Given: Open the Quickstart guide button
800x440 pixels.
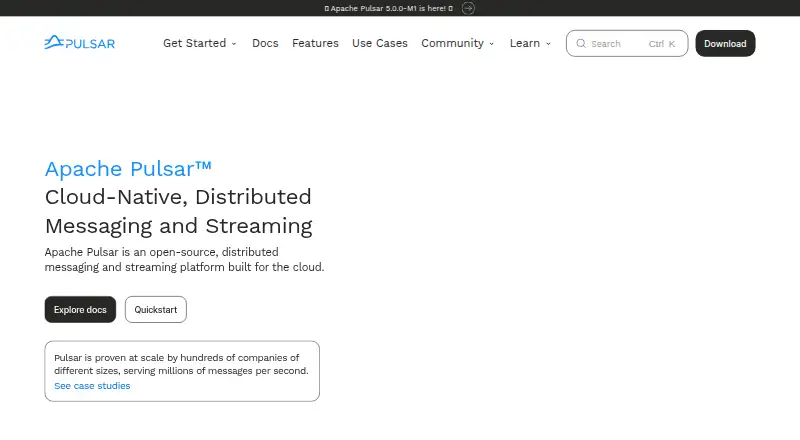Looking at the screenshot, I should click(156, 309).
